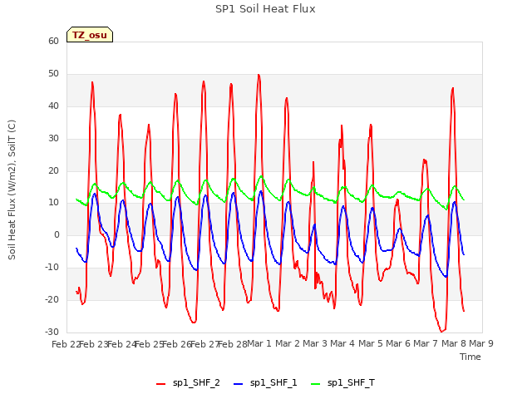Click the 50 y-axis tick label
The image size is (532, 399).
[53, 74]
